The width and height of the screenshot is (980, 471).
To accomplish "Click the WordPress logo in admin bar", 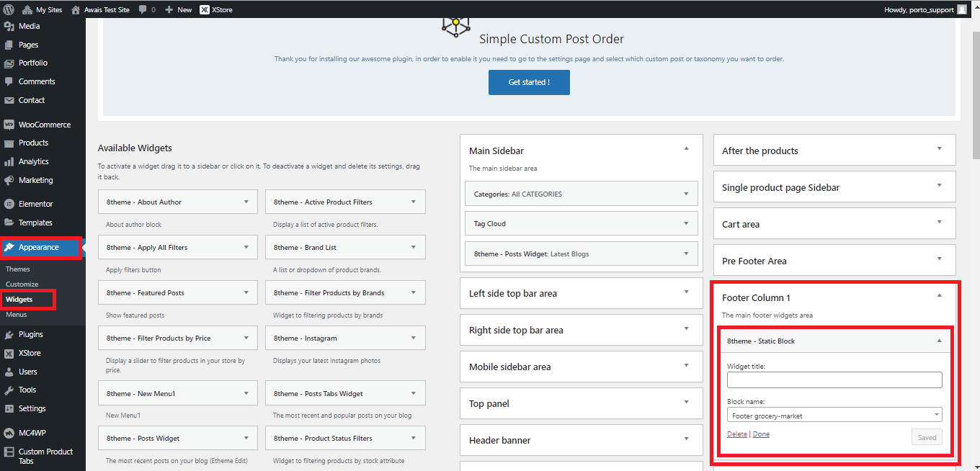I will tap(9, 9).
